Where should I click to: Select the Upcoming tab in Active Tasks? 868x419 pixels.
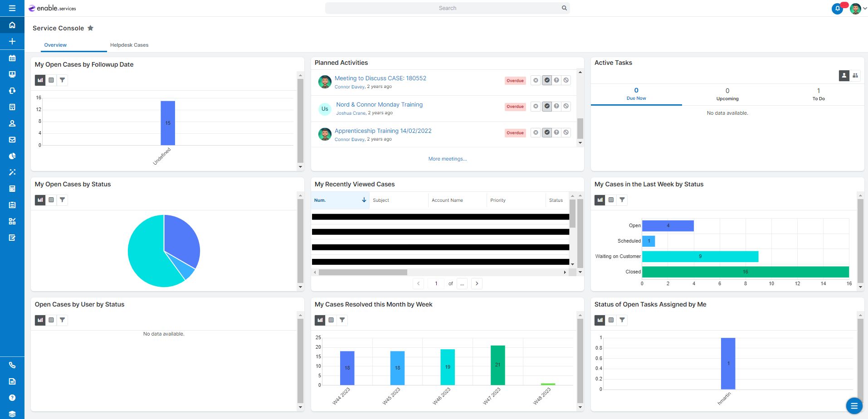pyautogui.click(x=727, y=94)
